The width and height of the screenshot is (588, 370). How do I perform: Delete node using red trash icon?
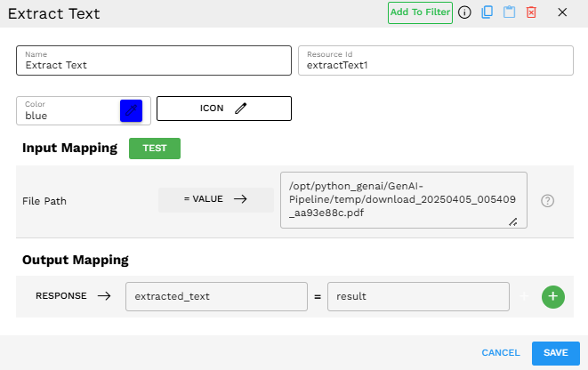[531, 12]
